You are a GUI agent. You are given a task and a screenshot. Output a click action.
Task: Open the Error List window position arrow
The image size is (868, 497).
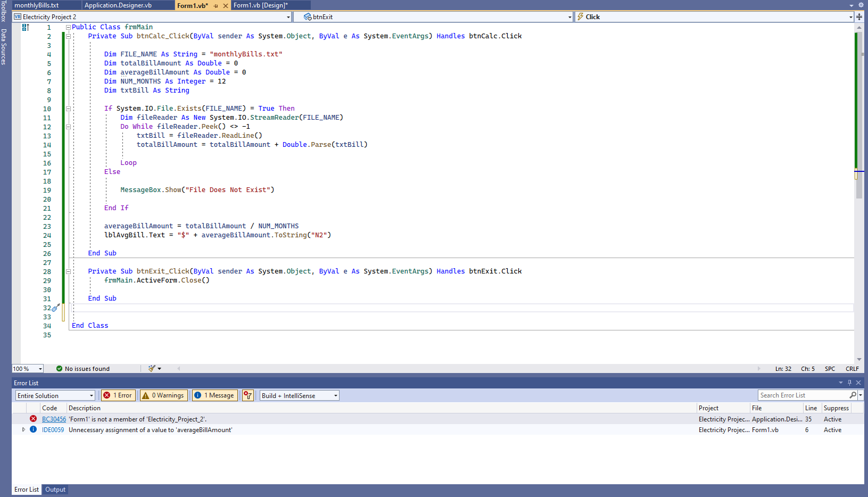pyautogui.click(x=841, y=383)
